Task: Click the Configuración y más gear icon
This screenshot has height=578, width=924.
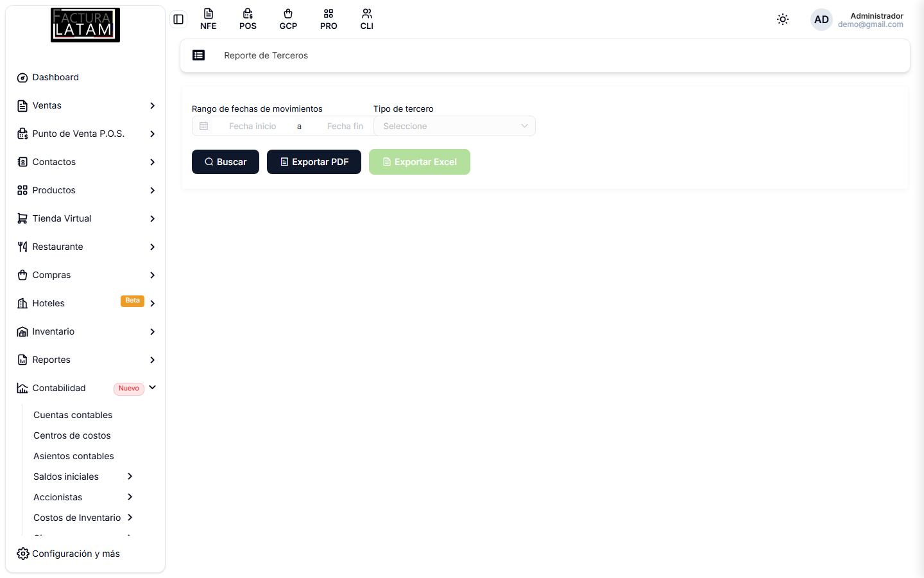Action: (x=23, y=554)
